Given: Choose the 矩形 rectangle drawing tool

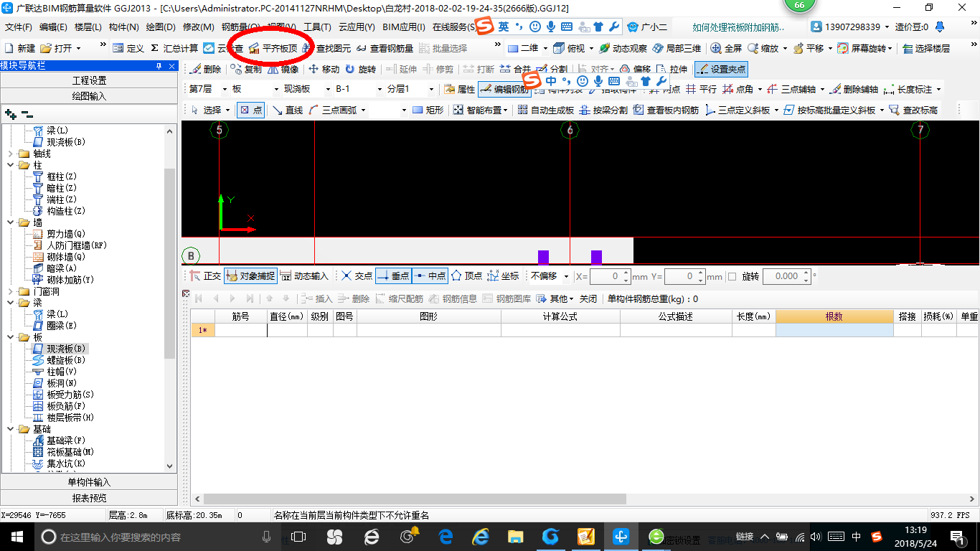Looking at the screenshot, I should tap(428, 110).
